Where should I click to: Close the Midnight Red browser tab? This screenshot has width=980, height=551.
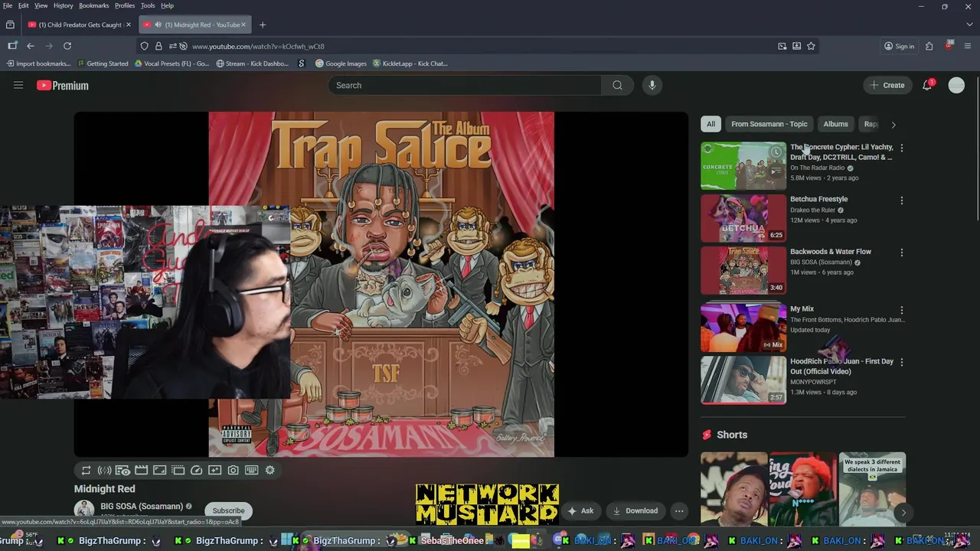point(243,24)
